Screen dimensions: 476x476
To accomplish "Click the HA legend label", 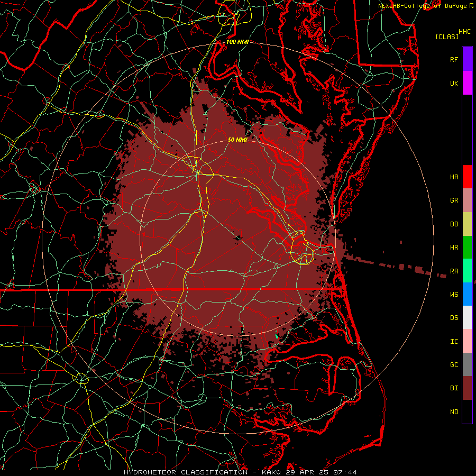I will coord(454,177).
